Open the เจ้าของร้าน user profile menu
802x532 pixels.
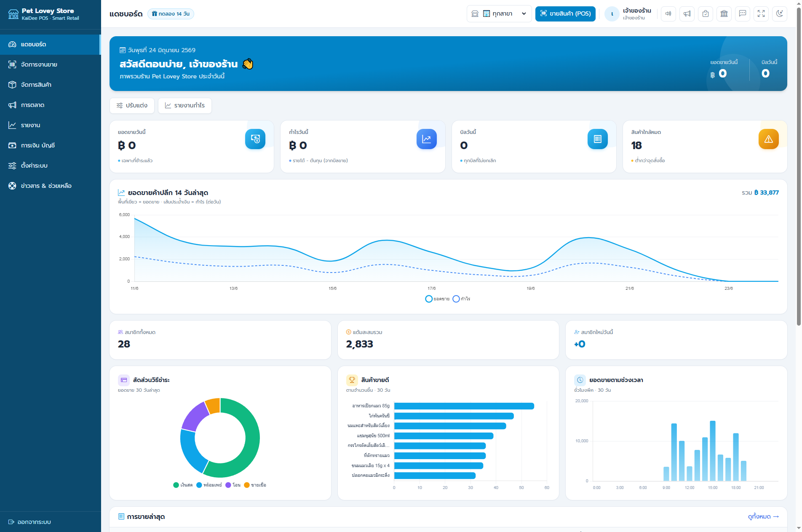[x=628, y=14]
